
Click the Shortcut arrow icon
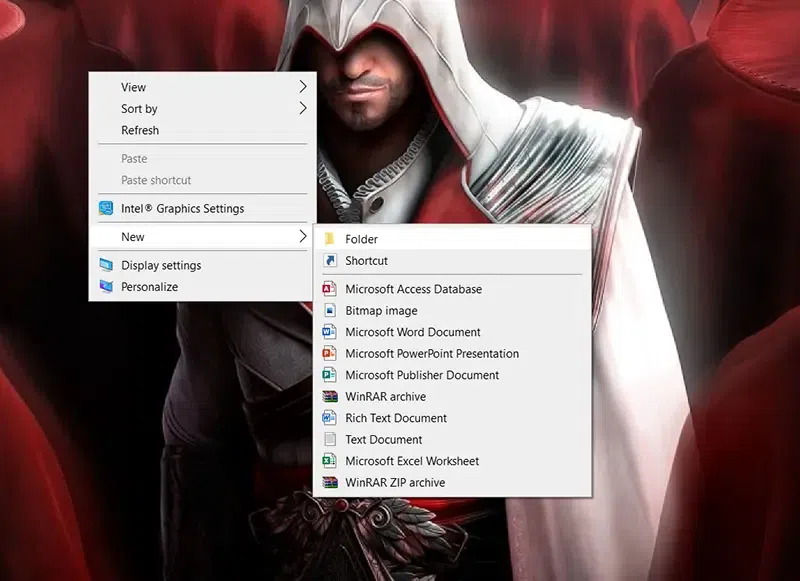coord(330,261)
